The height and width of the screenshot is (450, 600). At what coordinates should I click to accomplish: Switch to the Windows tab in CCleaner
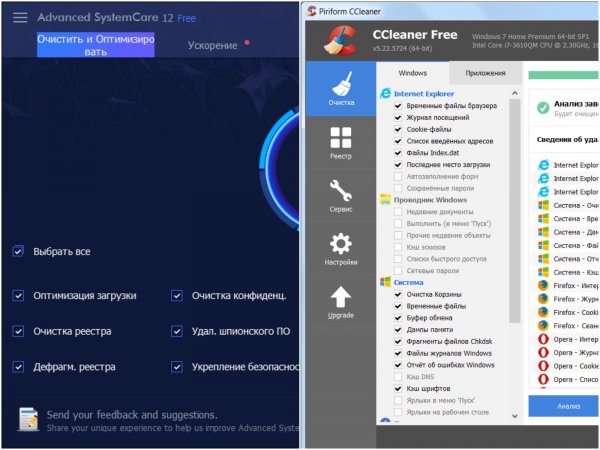[x=412, y=73]
